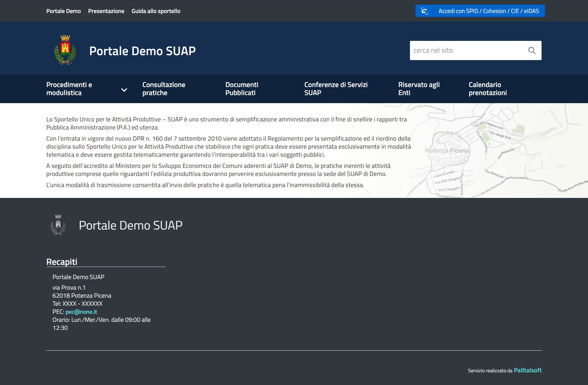
Task: Open the Procedimenti e modulistica menu
Action: 69,89
